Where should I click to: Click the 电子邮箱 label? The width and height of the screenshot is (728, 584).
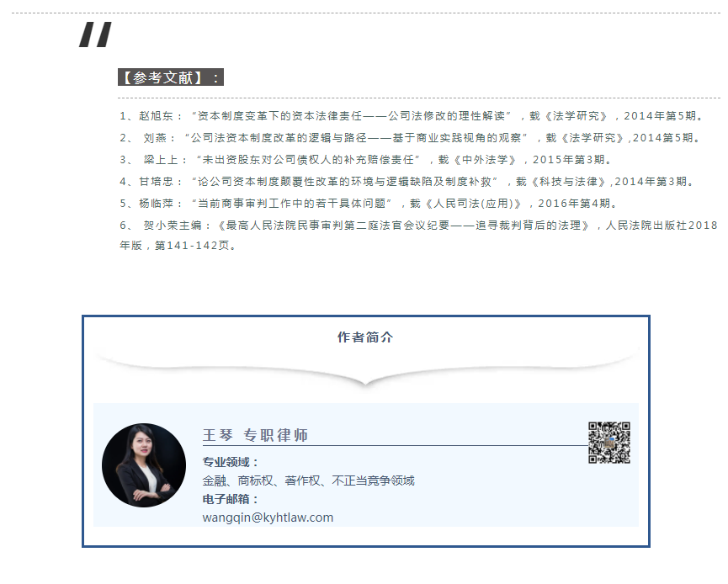(231, 499)
